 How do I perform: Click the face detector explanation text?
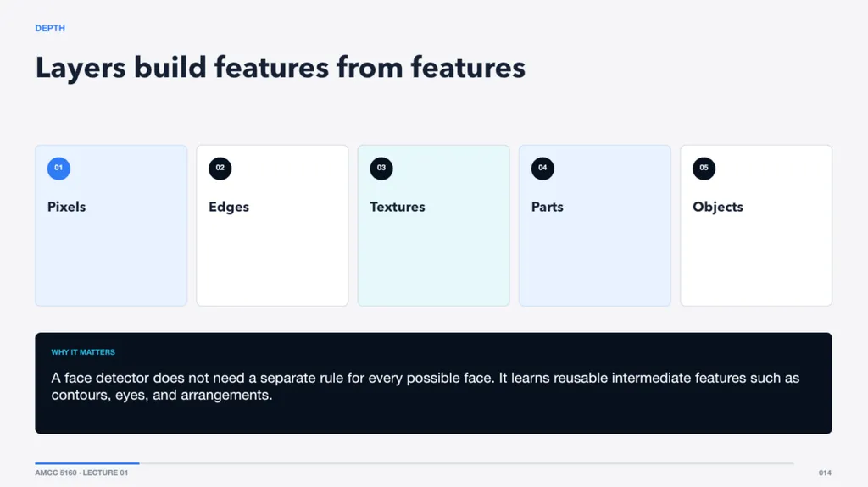(x=426, y=386)
